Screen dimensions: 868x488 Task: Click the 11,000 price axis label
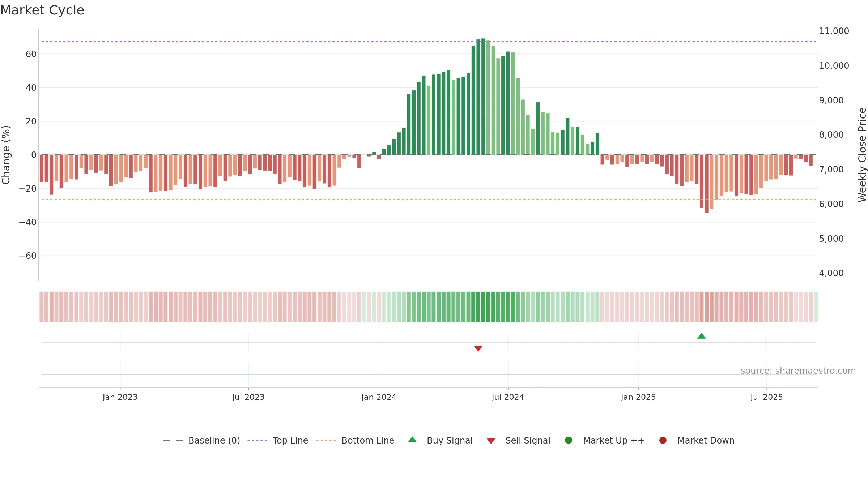[x=834, y=31]
